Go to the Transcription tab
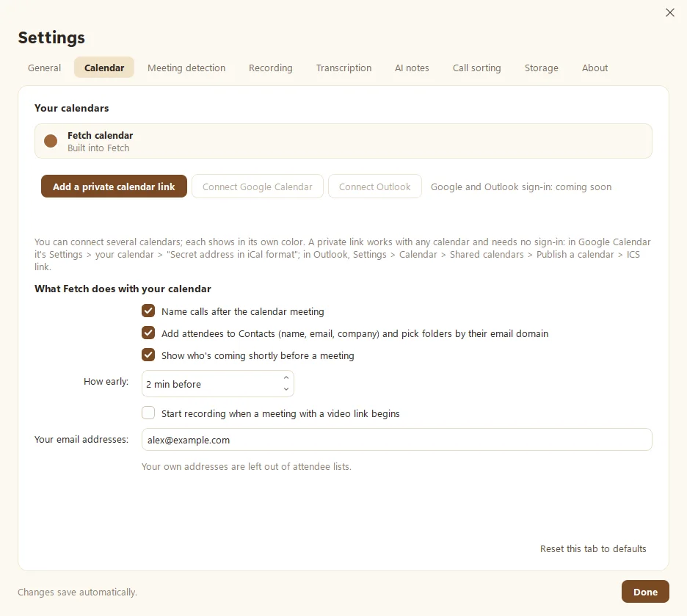 (x=344, y=68)
